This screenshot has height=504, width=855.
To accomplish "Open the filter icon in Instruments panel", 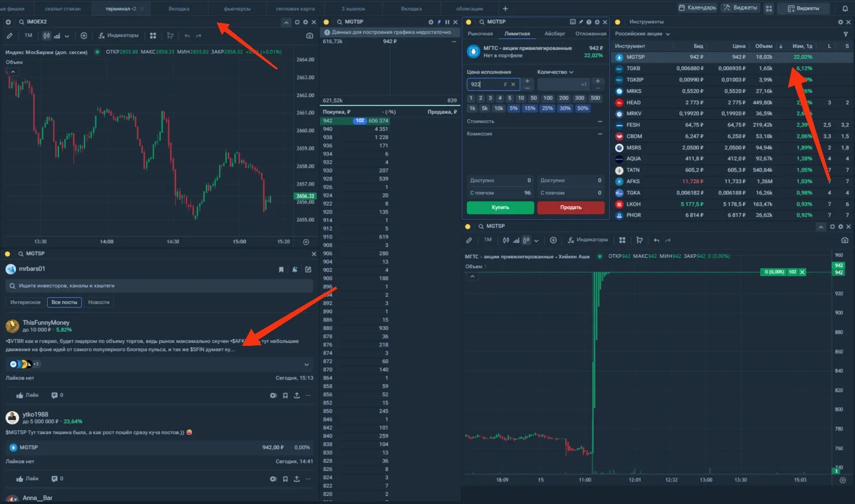I will click(x=846, y=34).
